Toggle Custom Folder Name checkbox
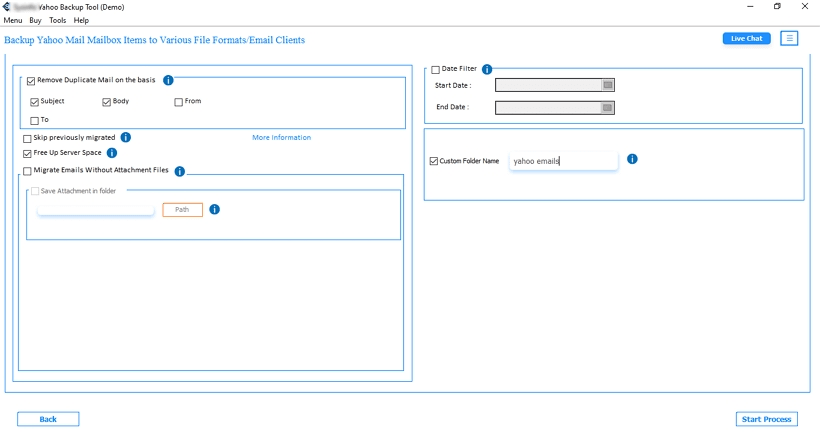 [434, 161]
